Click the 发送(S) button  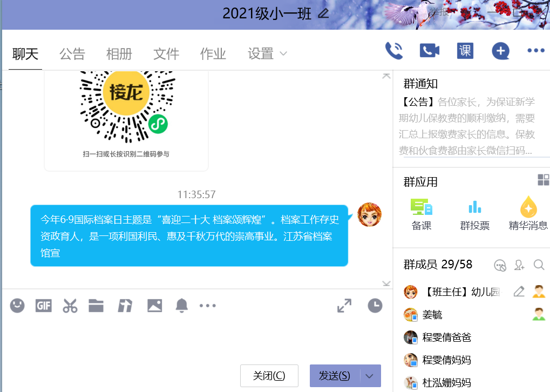click(335, 376)
